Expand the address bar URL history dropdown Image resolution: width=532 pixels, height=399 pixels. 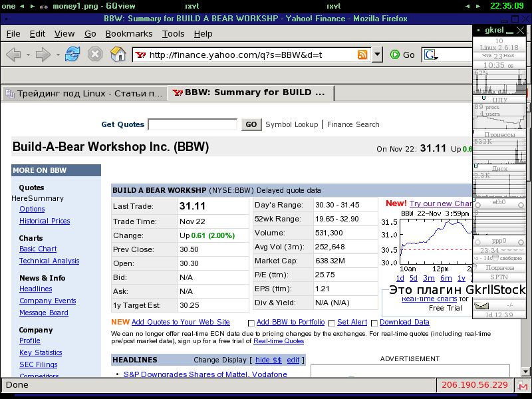point(377,55)
